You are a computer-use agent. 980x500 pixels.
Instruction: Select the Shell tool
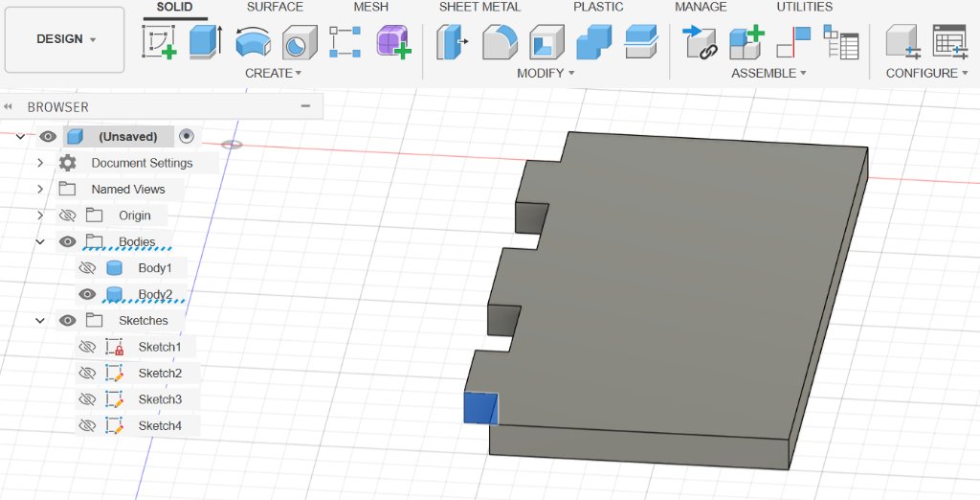coord(546,42)
